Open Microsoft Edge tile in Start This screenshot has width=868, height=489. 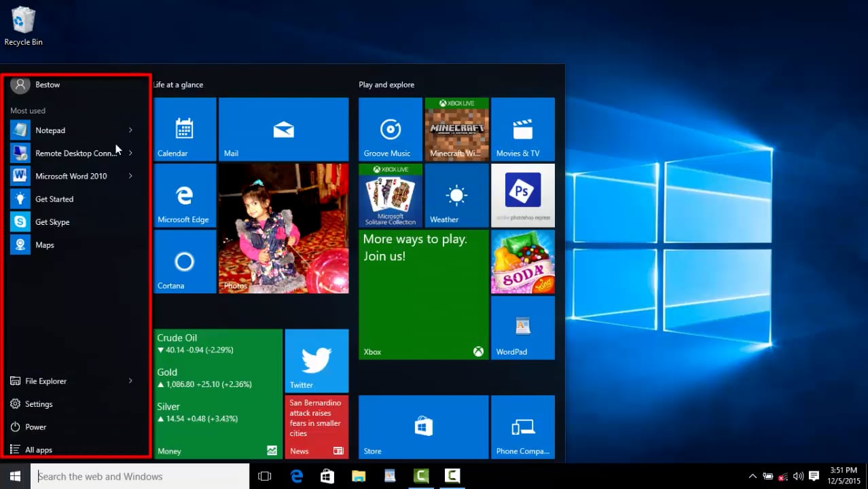pyautogui.click(x=185, y=195)
